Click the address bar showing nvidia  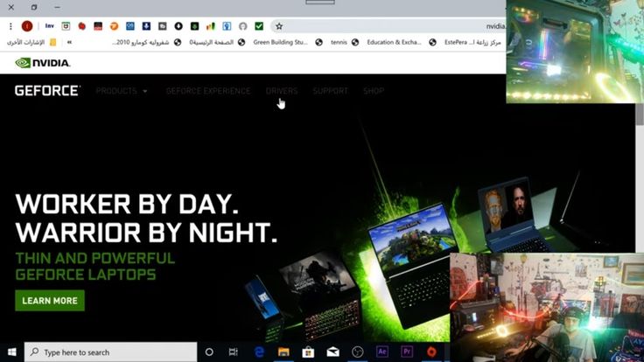pyautogui.click(x=388, y=26)
